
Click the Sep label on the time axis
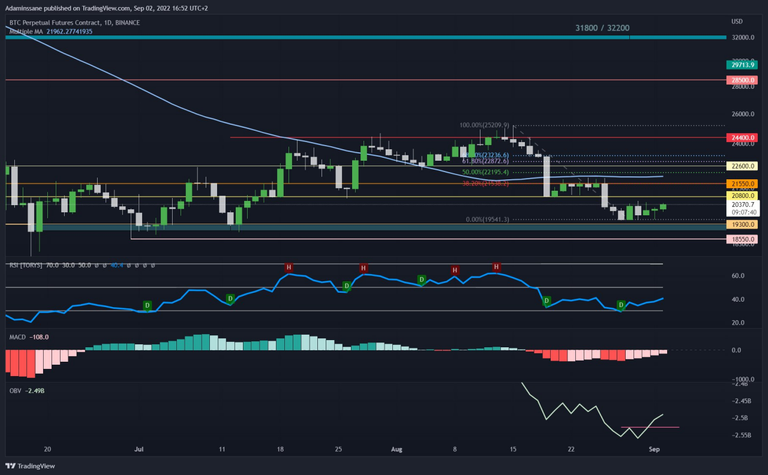(x=654, y=449)
